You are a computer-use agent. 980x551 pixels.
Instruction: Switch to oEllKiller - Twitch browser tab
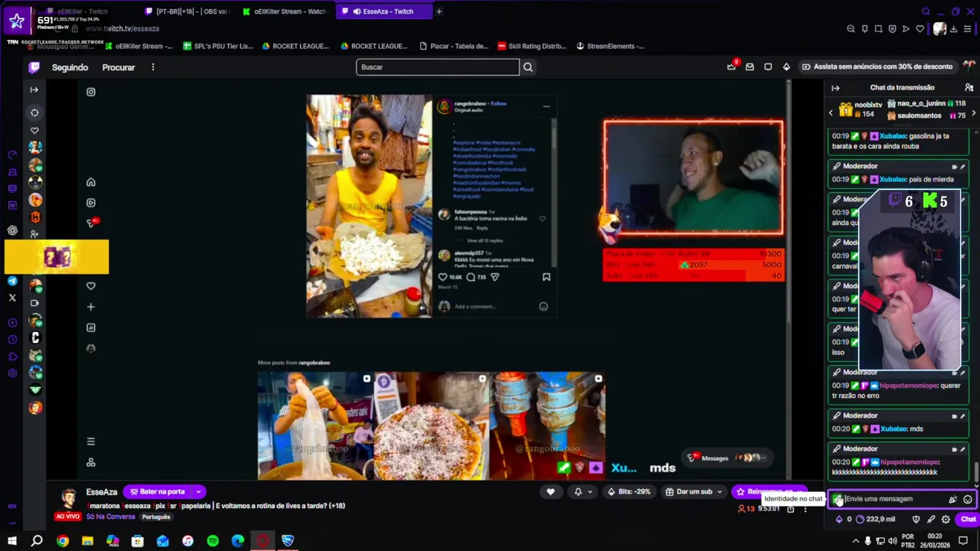click(x=83, y=11)
